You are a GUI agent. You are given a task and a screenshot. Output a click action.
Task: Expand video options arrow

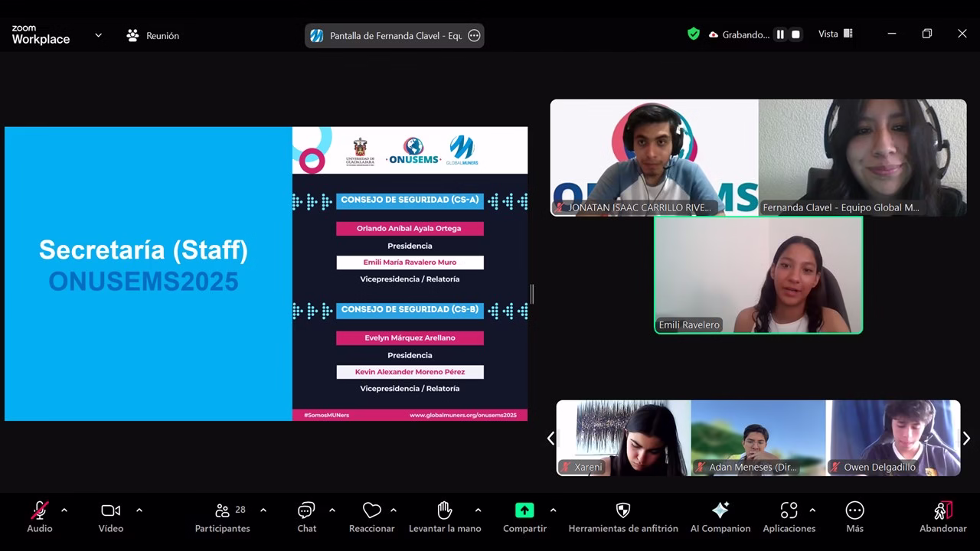click(139, 510)
